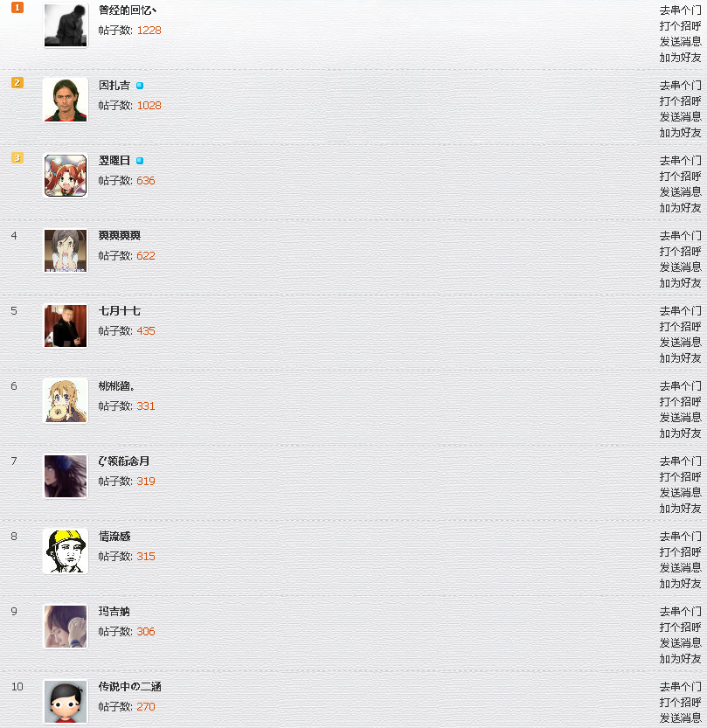Click the rank 2 badge icon
Viewport: 707px width, 728px height.
17,83
